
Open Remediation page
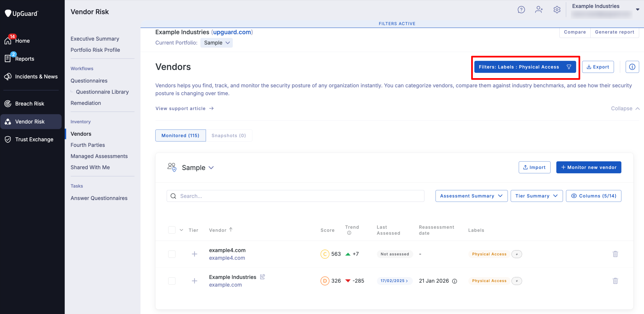point(85,103)
